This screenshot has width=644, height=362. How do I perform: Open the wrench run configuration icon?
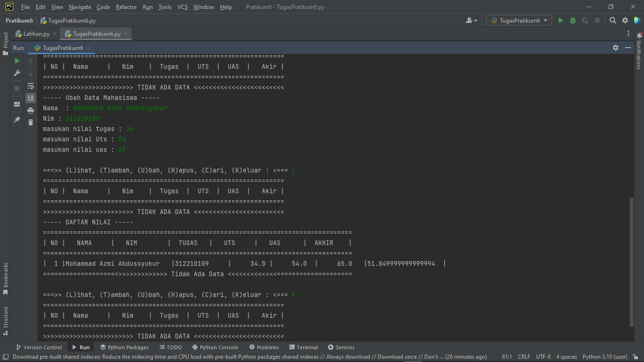[17, 73]
